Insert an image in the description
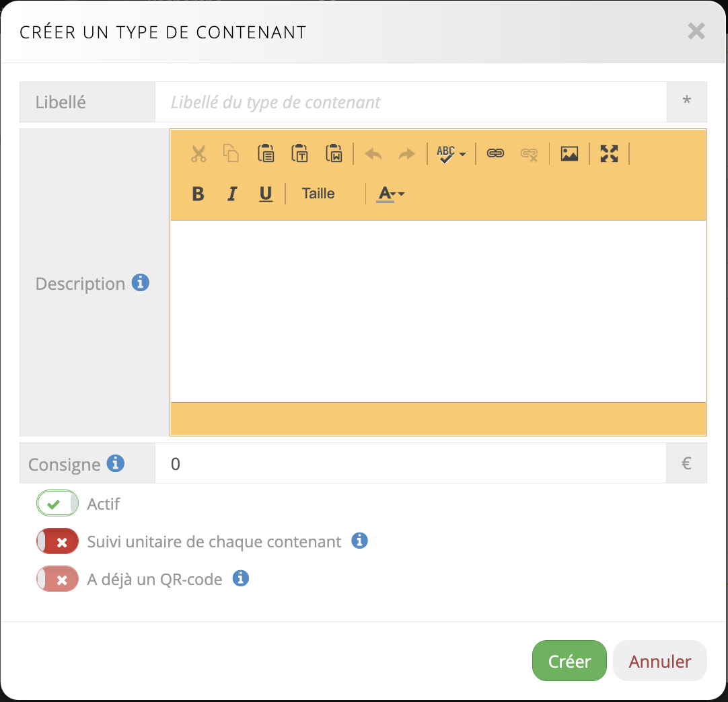The width and height of the screenshot is (728, 702). point(569,154)
